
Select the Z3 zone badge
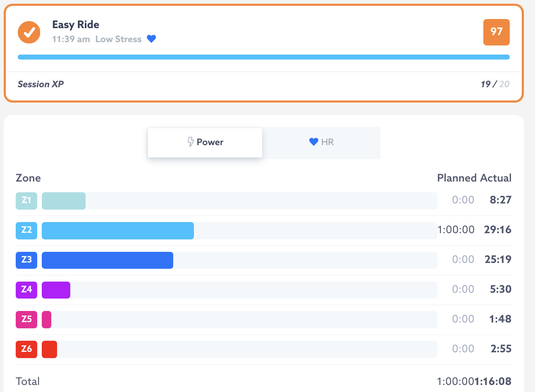(26, 260)
